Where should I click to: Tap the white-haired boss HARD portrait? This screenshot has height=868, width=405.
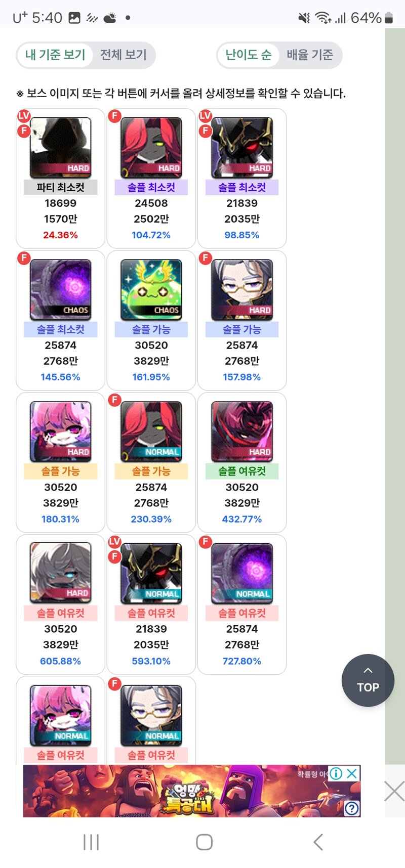(x=61, y=573)
